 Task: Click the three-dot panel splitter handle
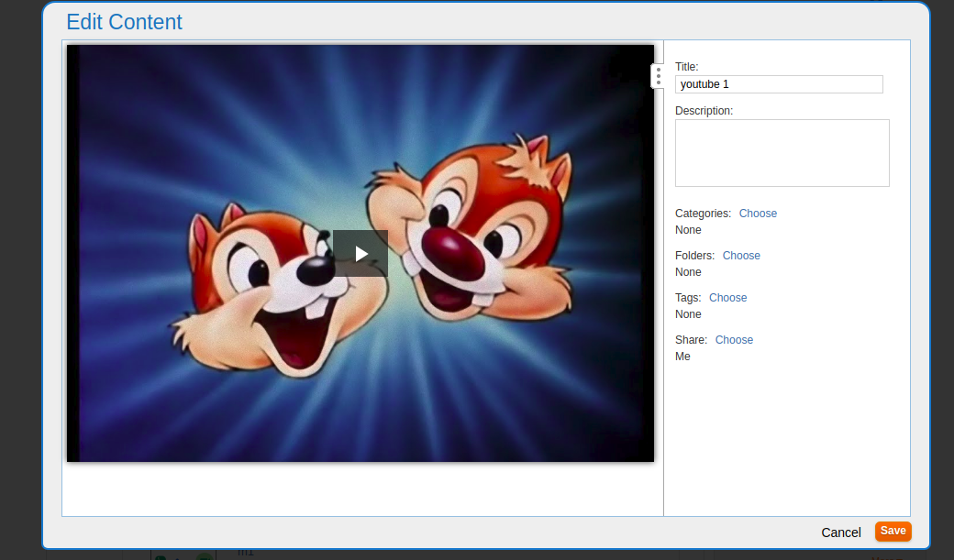coord(658,76)
